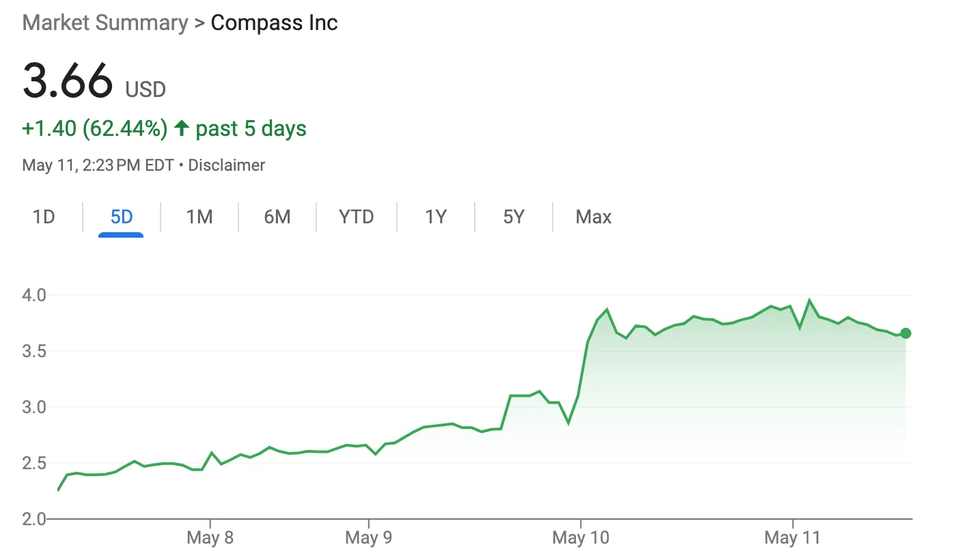Viewport: 955px width, 560px height.
Task: Switch to the 5Y range tab
Action: pyautogui.click(x=513, y=217)
